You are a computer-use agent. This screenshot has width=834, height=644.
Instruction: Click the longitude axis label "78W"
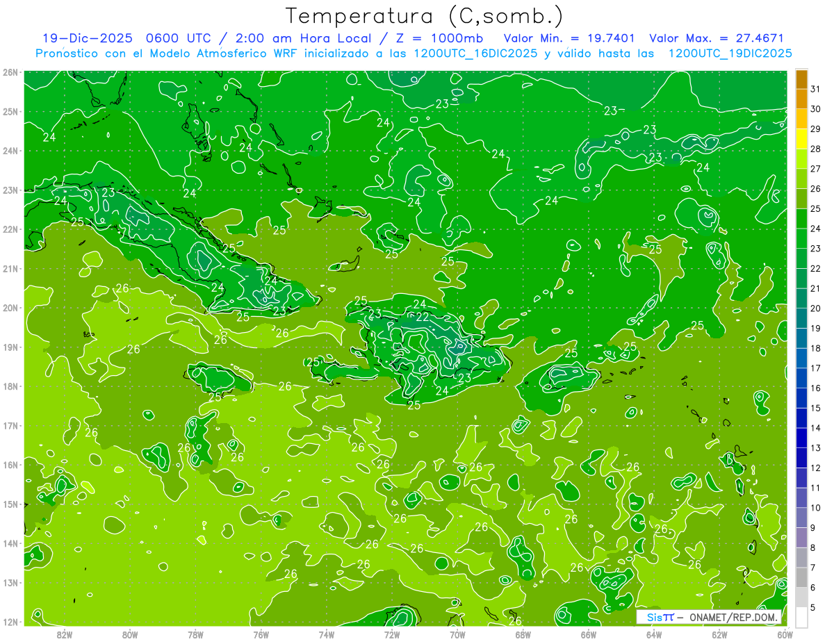click(195, 634)
